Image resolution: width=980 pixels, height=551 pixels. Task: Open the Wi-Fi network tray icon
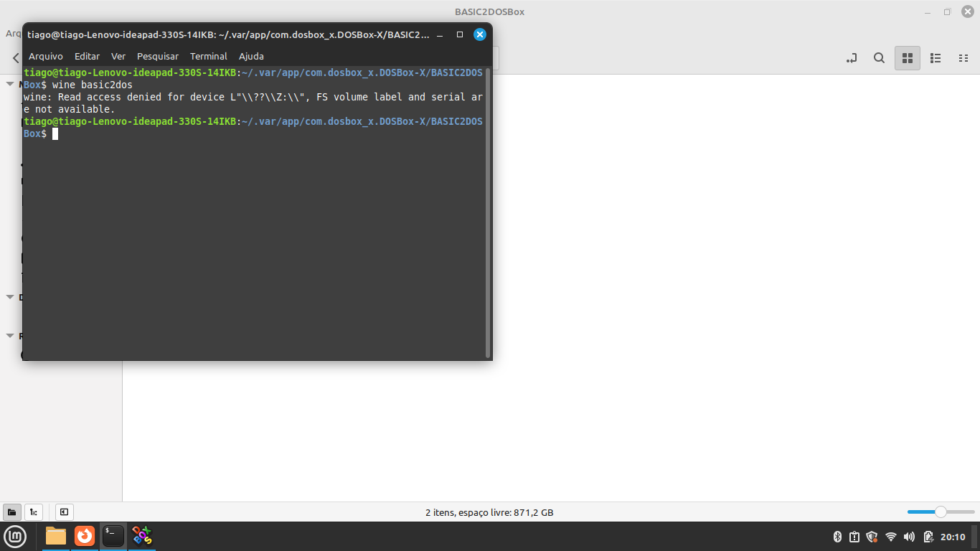point(891,537)
